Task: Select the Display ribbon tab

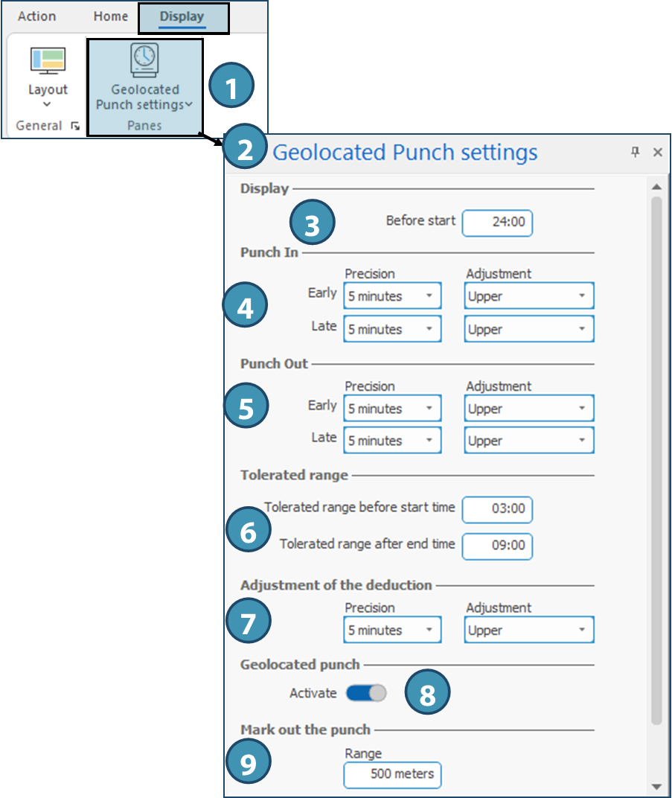Action: pyautogui.click(x=182, y=17)
